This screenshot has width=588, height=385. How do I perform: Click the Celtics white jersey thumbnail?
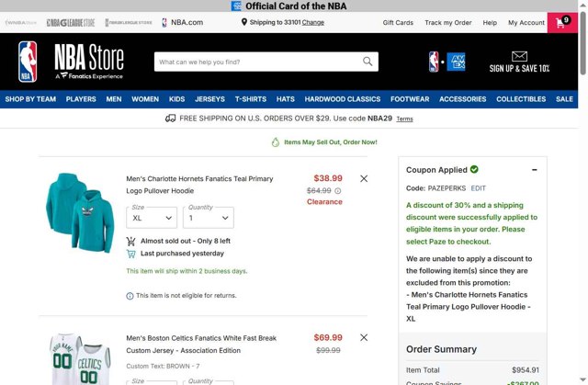pyautogui.click(x=80, y=359)
